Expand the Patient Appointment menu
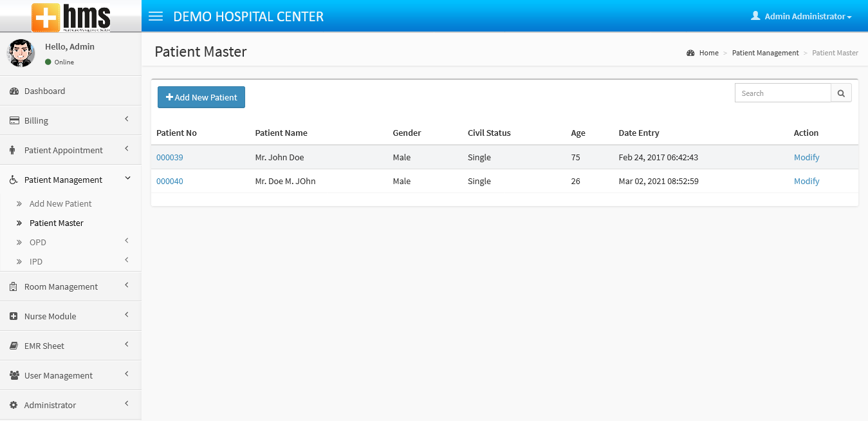 pyautogui.click(x=71, y=150)
